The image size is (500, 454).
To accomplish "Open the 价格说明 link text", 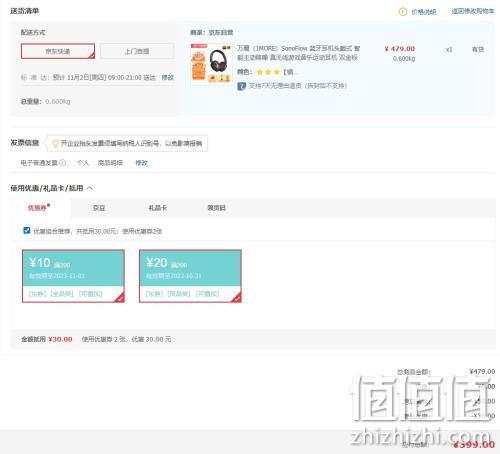I will [x=424, y=12].
